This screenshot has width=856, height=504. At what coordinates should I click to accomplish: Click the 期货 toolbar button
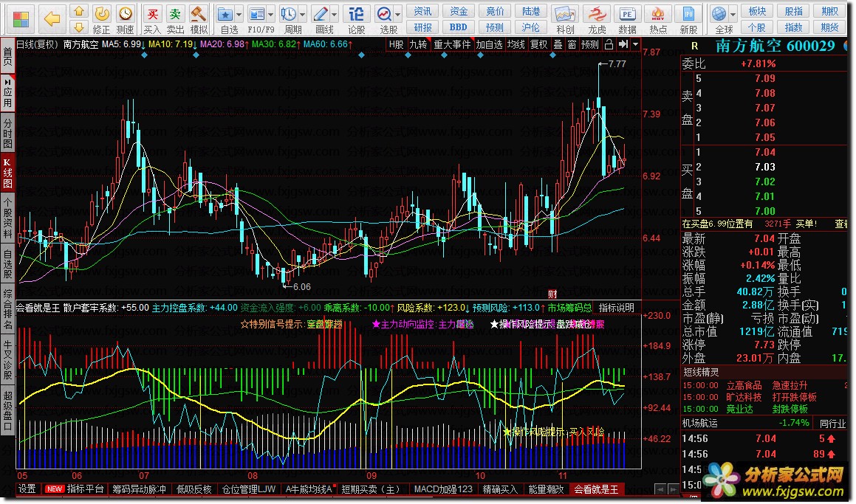pyautogui.click(x=829, y=27)
